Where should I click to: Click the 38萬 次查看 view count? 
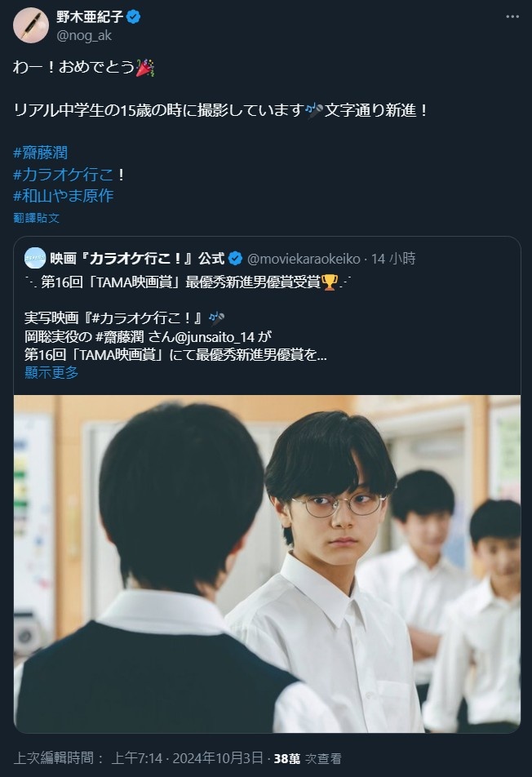[308, 758]
